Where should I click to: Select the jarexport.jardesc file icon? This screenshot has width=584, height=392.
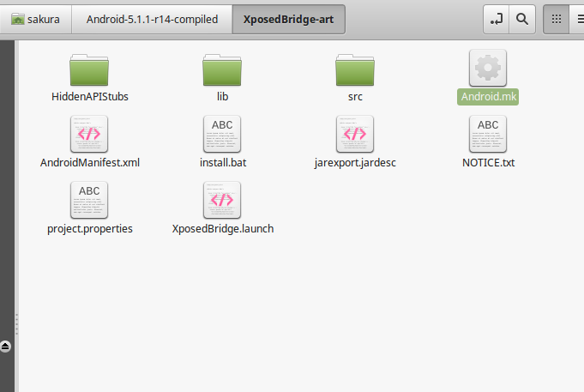(x=355, y=134)
